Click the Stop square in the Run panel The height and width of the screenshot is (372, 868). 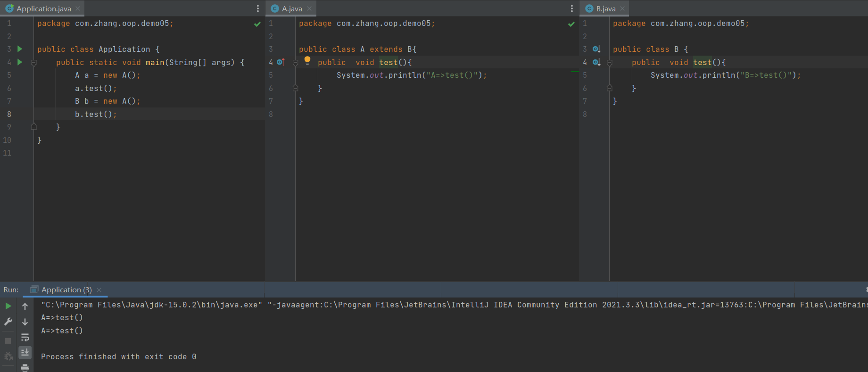point(8,340)
